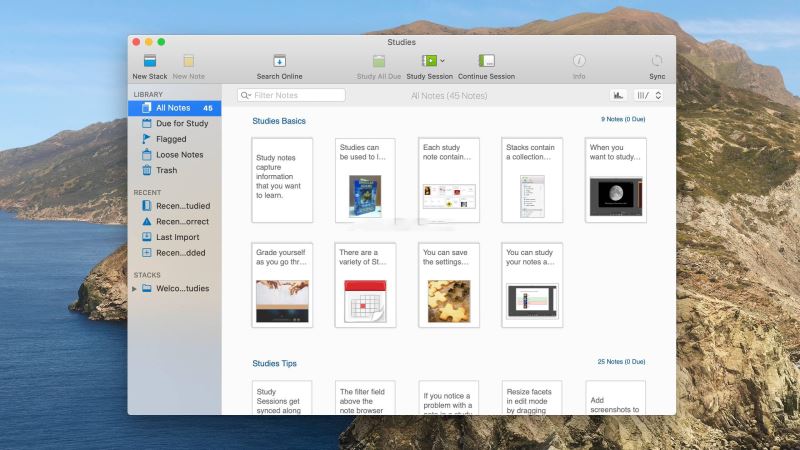Open Search Online in the toolbar

(279, 66)
